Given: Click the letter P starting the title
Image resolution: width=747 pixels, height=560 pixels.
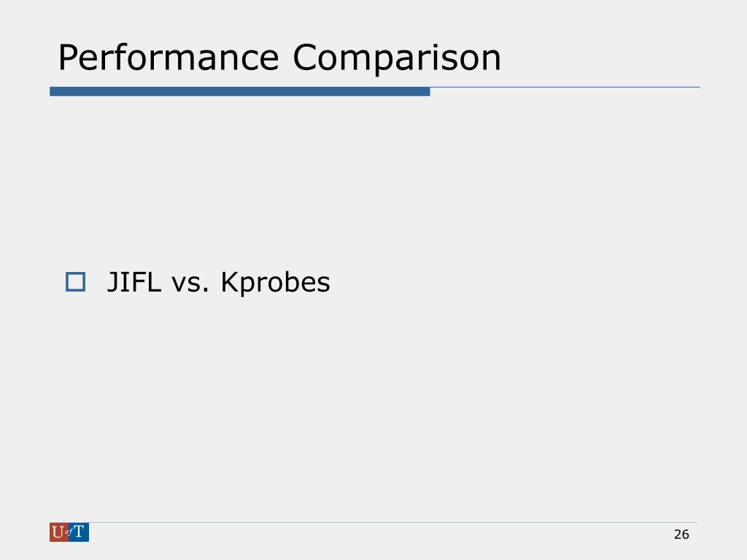Looking at the screenshot, I should 67,58.
